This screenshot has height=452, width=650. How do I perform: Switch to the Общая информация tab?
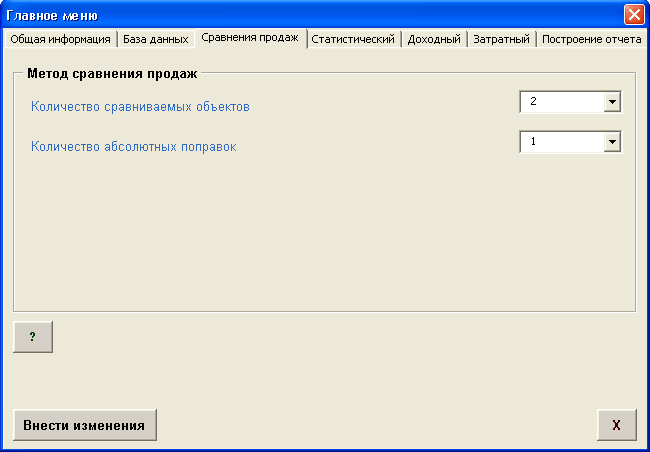pos(60,39)
